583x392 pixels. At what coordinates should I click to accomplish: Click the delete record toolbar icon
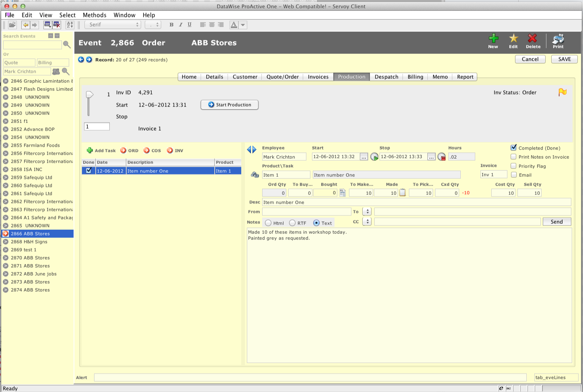pos(57,25)
